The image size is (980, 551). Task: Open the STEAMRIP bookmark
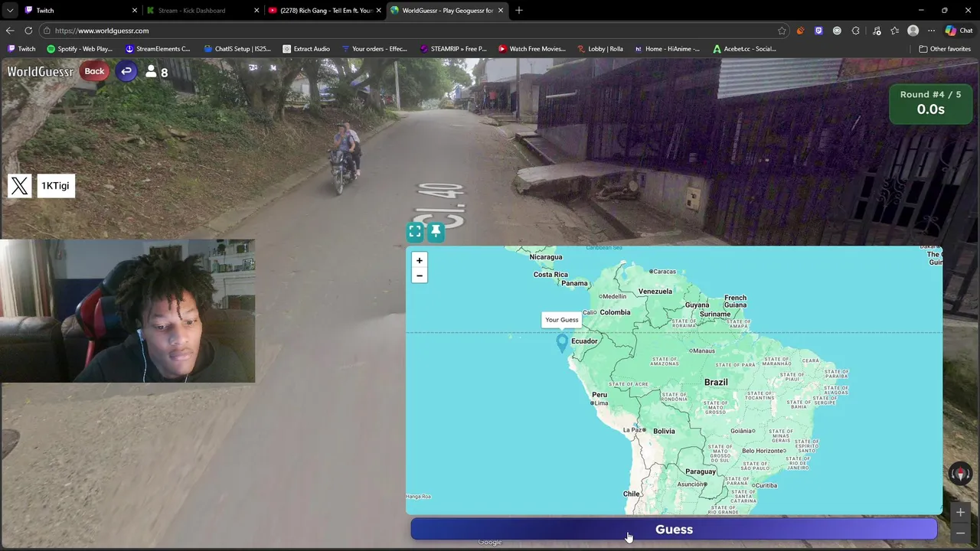point(453,49)
